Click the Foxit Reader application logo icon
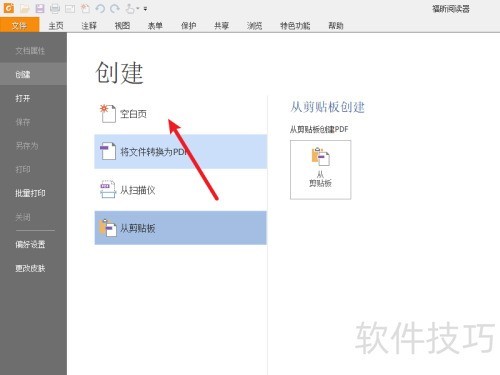The image size is (500, 375). pyautogui.click(x=9, y=8)
